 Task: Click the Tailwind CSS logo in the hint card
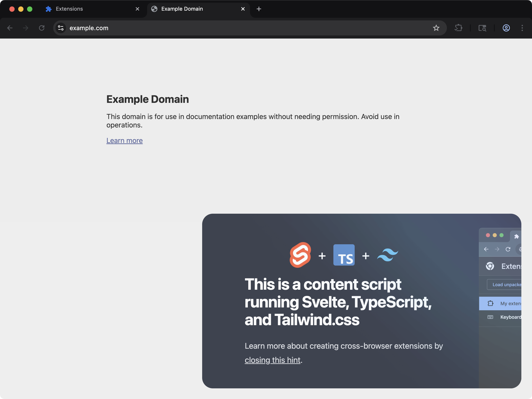click(387, 255)
